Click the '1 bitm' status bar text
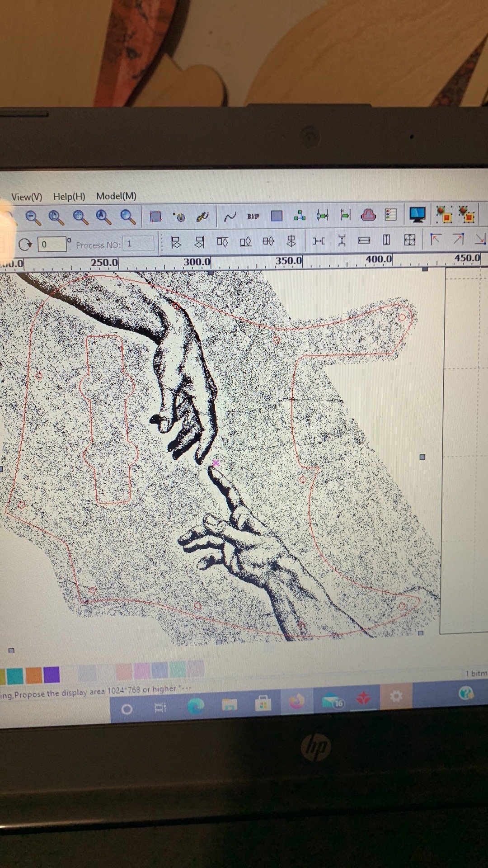488x868 pixels. tap(476, 674)
